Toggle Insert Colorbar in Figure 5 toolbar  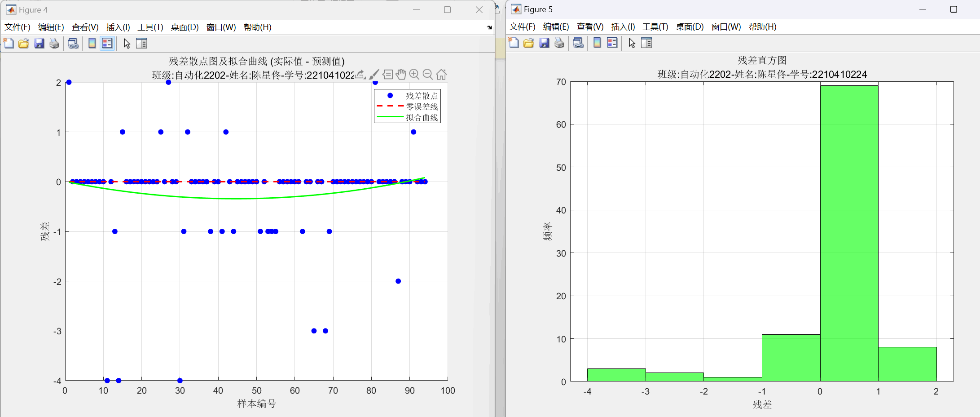click(x=597, y=43)
